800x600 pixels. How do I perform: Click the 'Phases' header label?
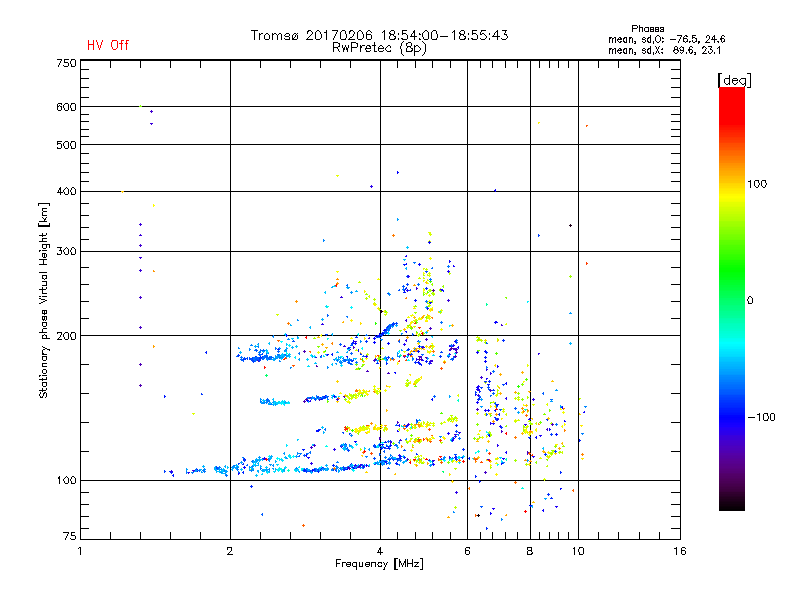click(647, 29)
